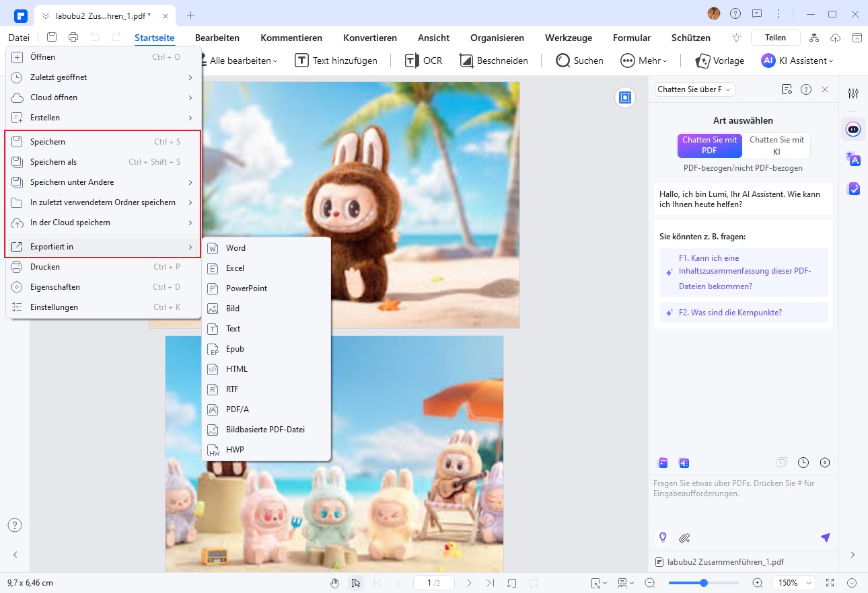Screen dimensions: 868x593
Task: Open the Alle bearbeiten dropdown
Action: click(x=243, y=61)
